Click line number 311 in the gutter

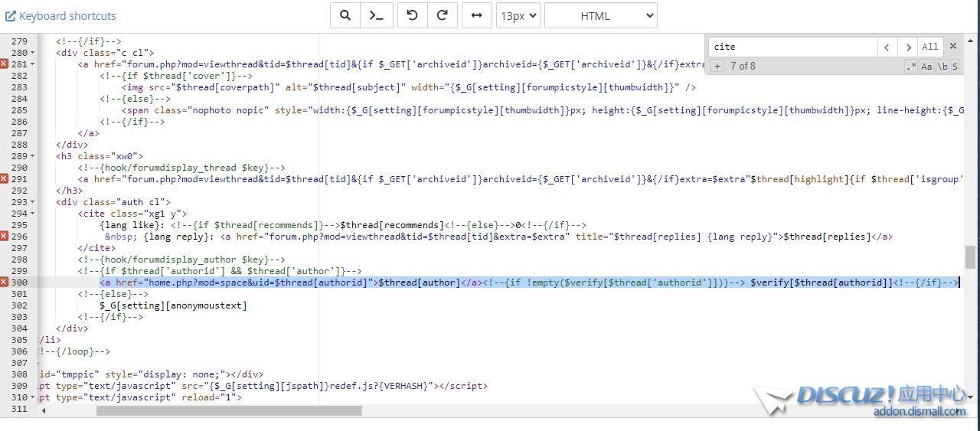click(x=19, y=409)
